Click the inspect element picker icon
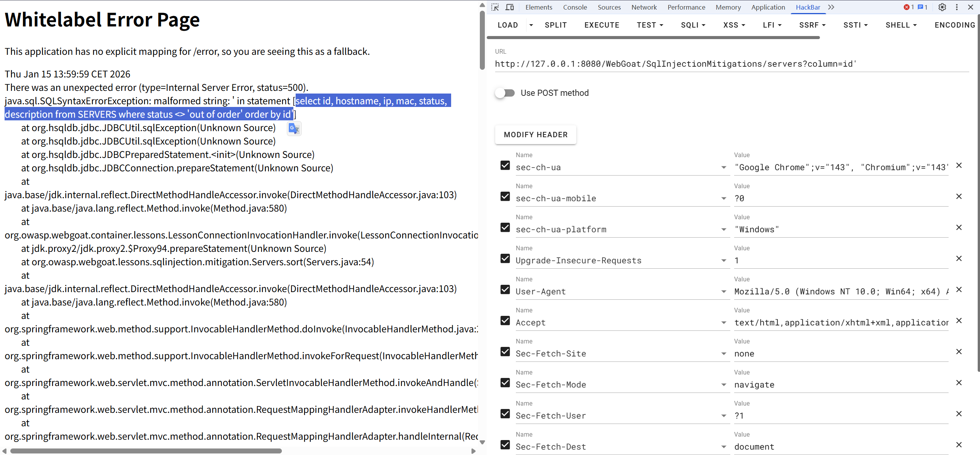 coord(495,7)
